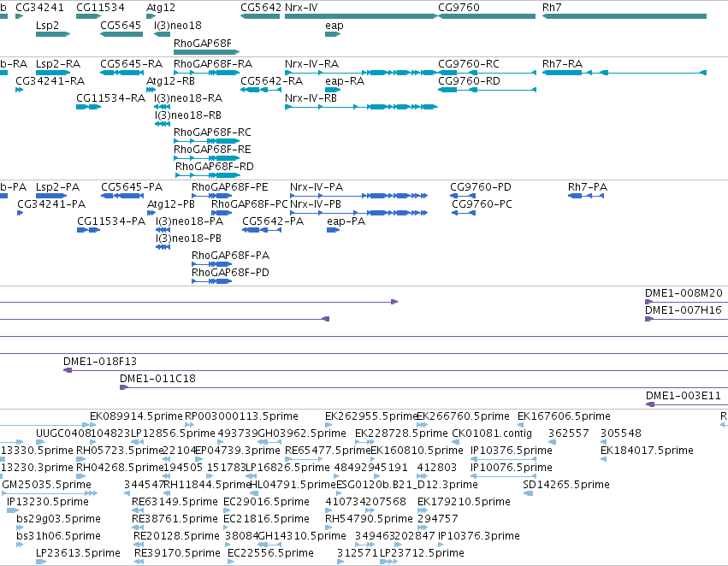Select the RhoGAP68F-RD transcript label
This screenshot has height=566, width=728.
[x=215, y=167]
